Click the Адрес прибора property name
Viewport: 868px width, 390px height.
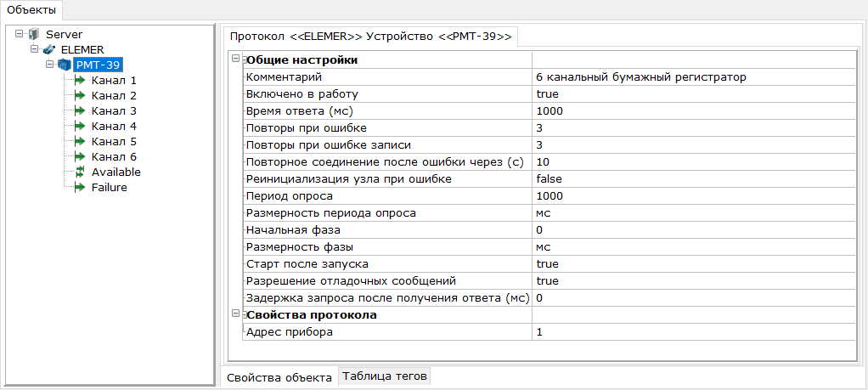tap(290, 332)
